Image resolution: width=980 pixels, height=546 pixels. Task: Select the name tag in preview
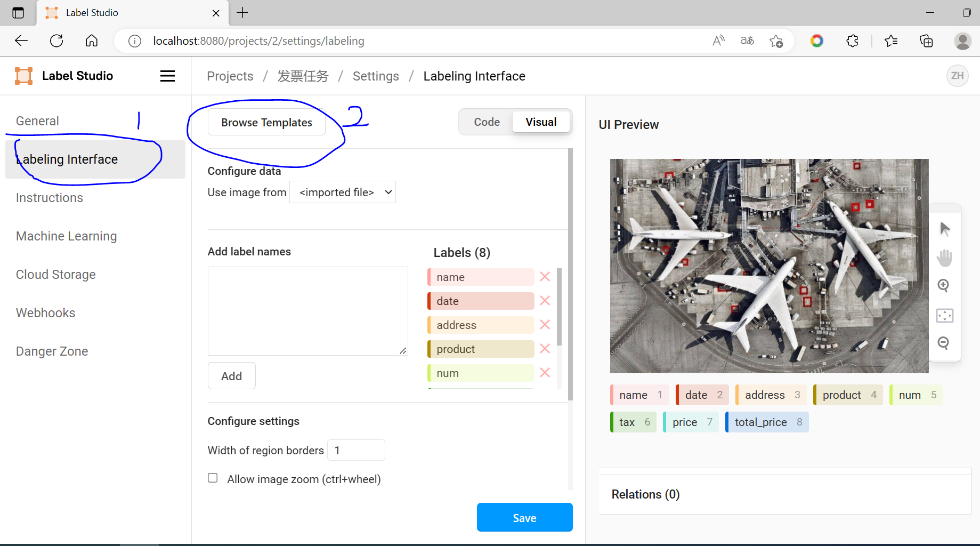[639, 395]
